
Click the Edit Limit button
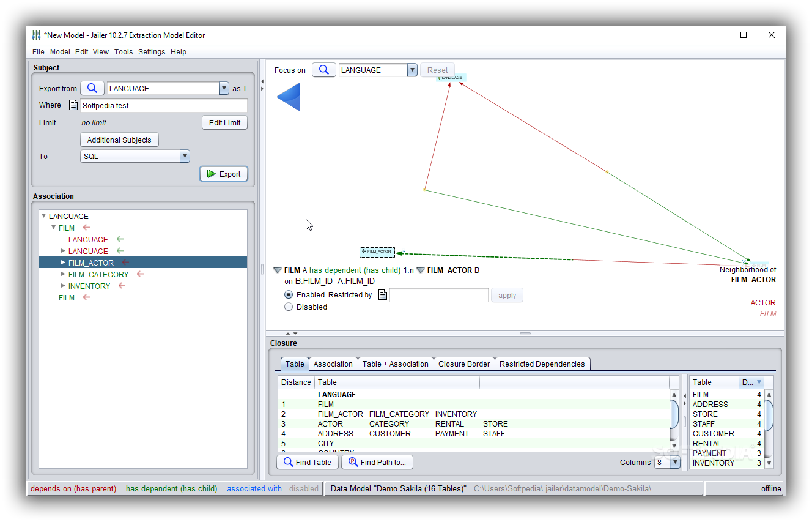pos(224,122)
